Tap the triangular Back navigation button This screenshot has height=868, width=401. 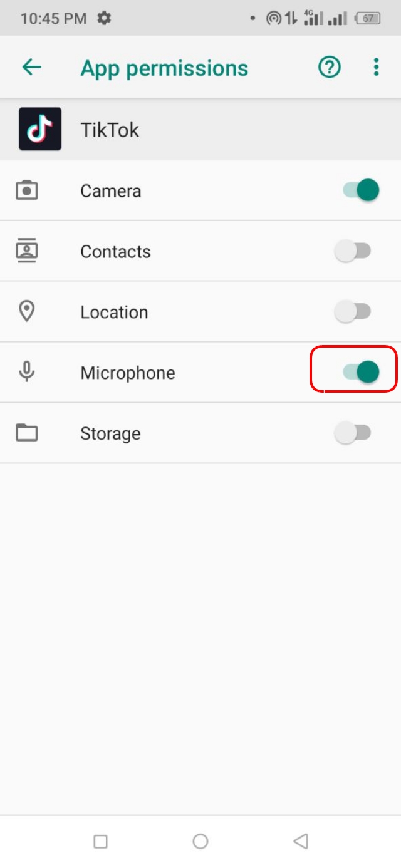click(x=301, y=842)
